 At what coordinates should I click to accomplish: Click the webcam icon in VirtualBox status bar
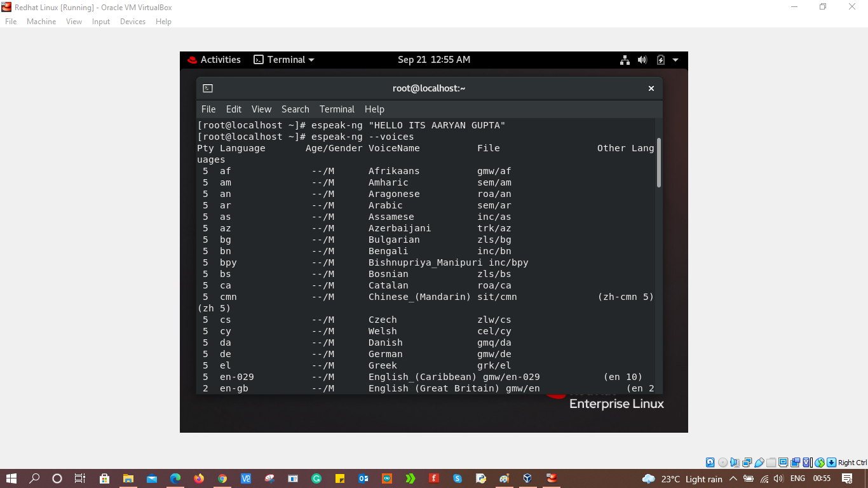pyautogui.click(x=794, y=462)
